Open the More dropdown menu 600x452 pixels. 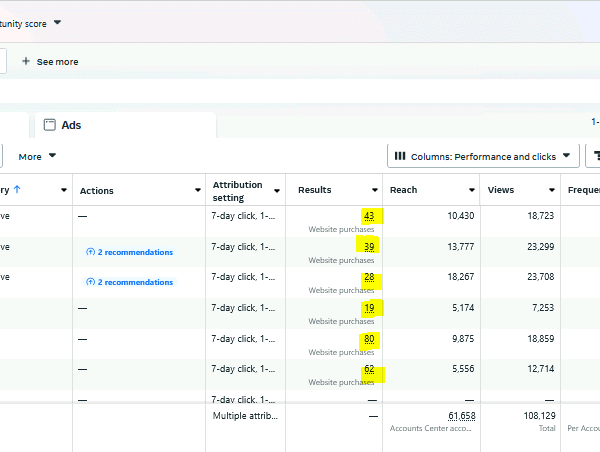(37, 156)
